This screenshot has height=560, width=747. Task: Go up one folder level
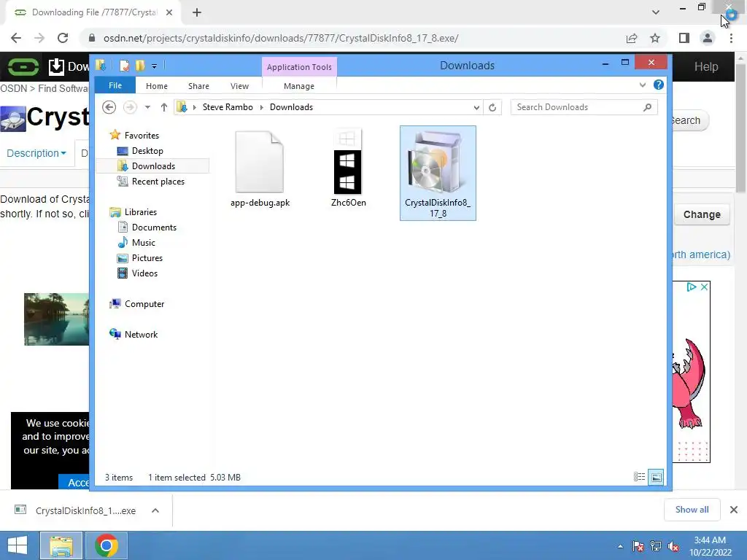tap(164, 107)
